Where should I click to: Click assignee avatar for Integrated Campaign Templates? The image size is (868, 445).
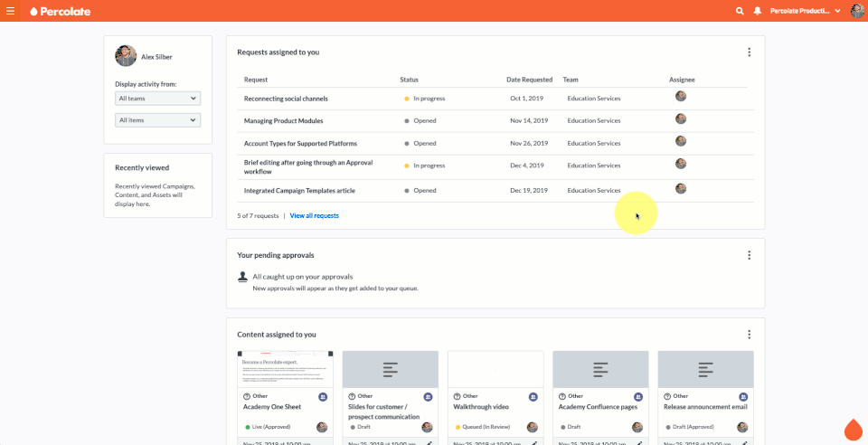pyautogui.click(x=681, y=188)
